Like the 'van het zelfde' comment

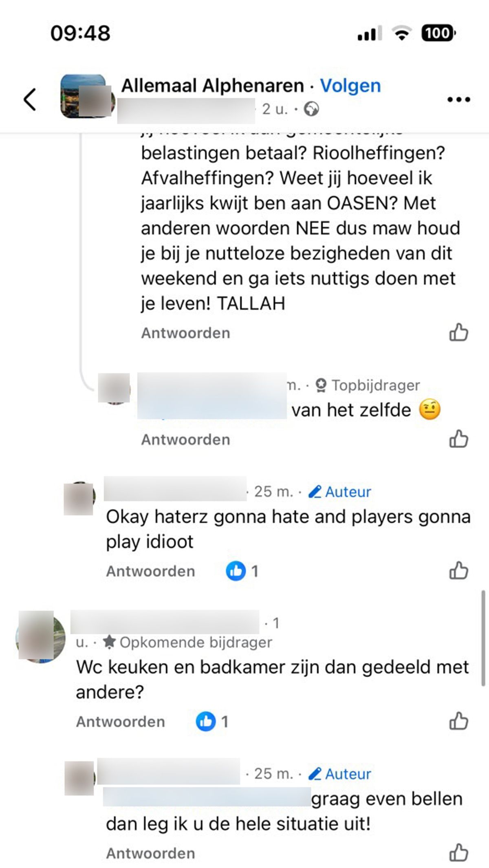[x=458, y=439]
